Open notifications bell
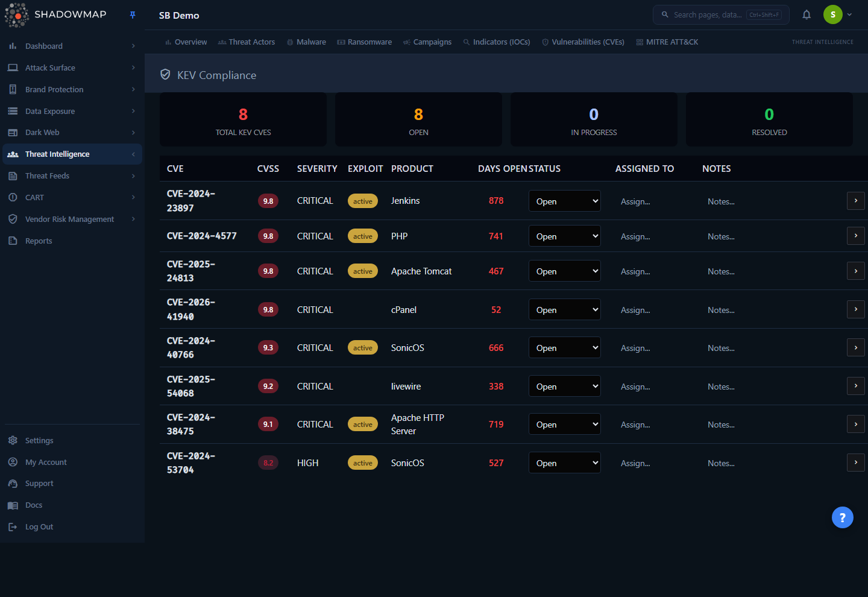Viewport: 868px width, 597px height. [x=807, y=15]
